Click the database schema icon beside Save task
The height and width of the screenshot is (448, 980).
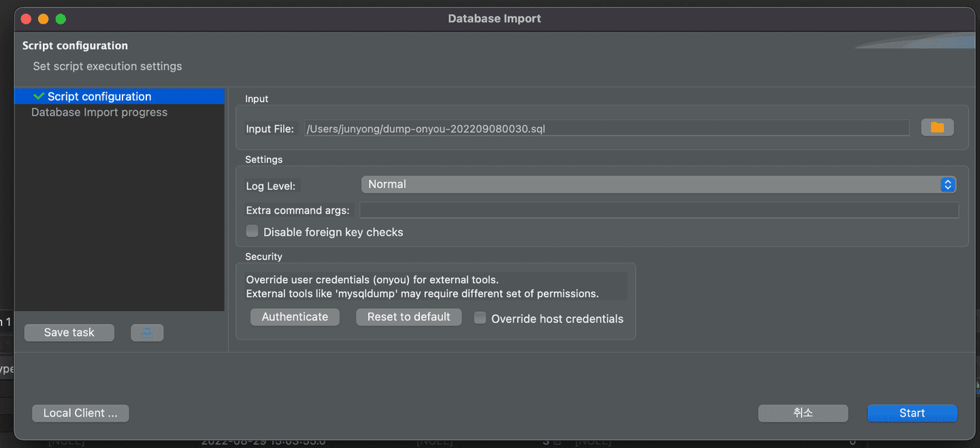(147, 332)
